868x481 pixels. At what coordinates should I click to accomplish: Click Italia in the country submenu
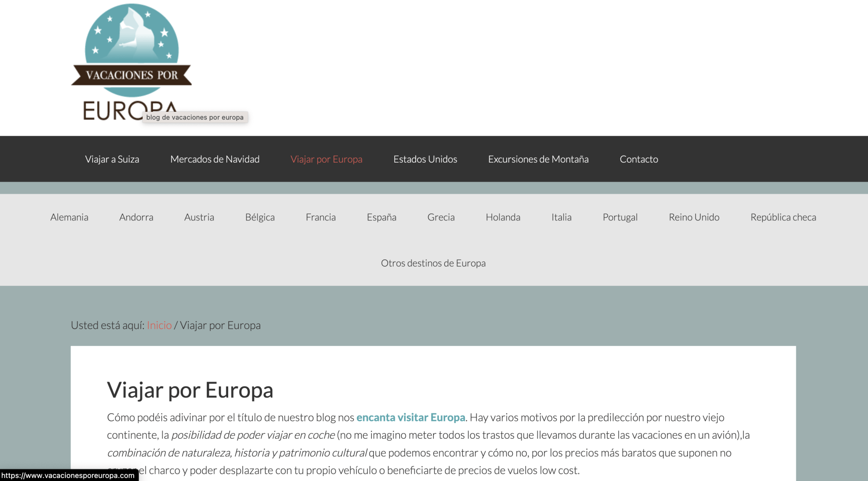[561, 217]
